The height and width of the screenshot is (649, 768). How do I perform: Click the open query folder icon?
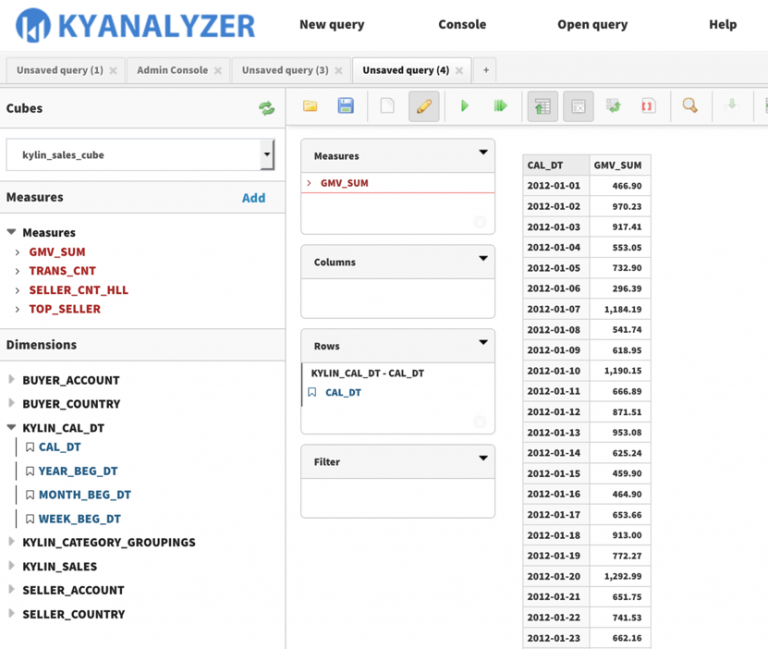tap(310, 106)
